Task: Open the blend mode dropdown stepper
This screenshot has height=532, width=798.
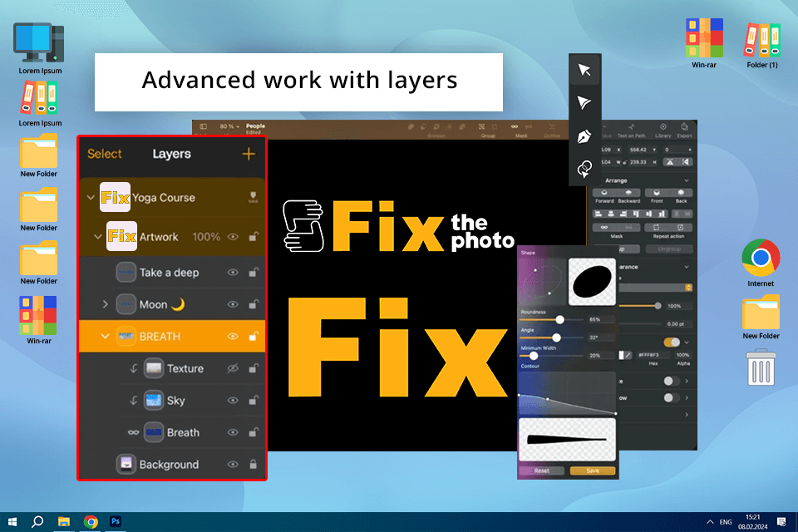Action: pos(688,288)
